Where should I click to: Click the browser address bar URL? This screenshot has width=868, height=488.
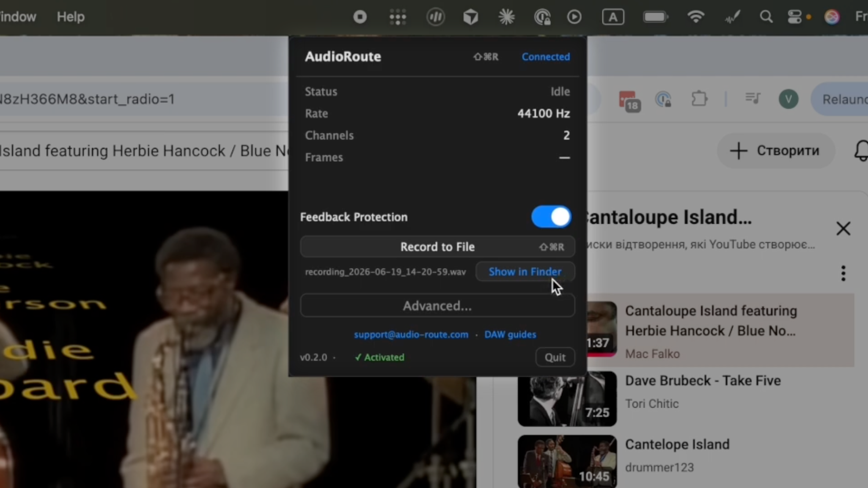coord(88,99)
